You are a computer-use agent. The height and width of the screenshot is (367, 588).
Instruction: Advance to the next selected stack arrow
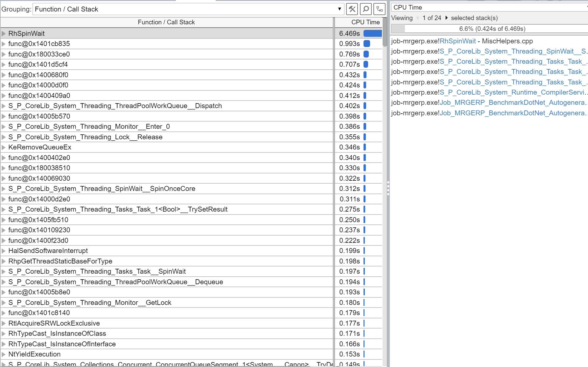point(446,18)
